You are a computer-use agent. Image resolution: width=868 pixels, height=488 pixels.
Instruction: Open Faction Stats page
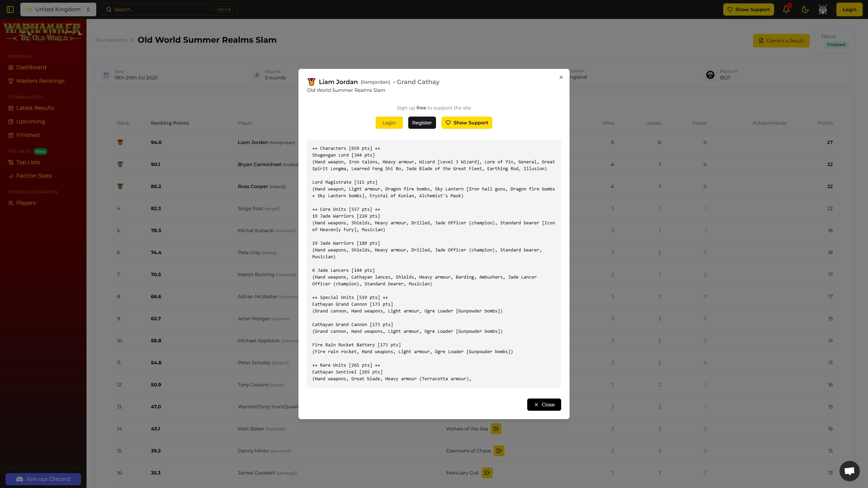(34, 176)
